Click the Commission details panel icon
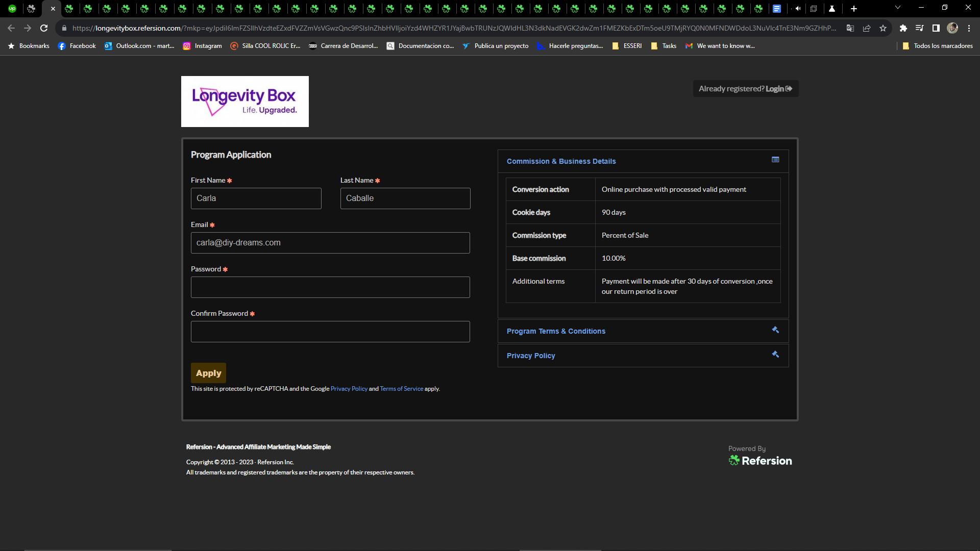 (775, 160)
